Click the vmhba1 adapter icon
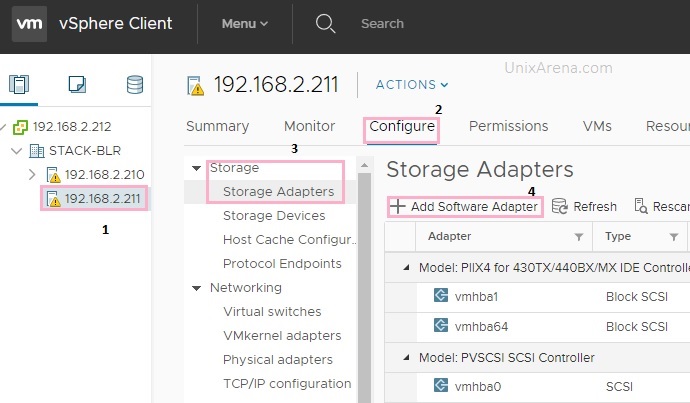 click(440, 295)
